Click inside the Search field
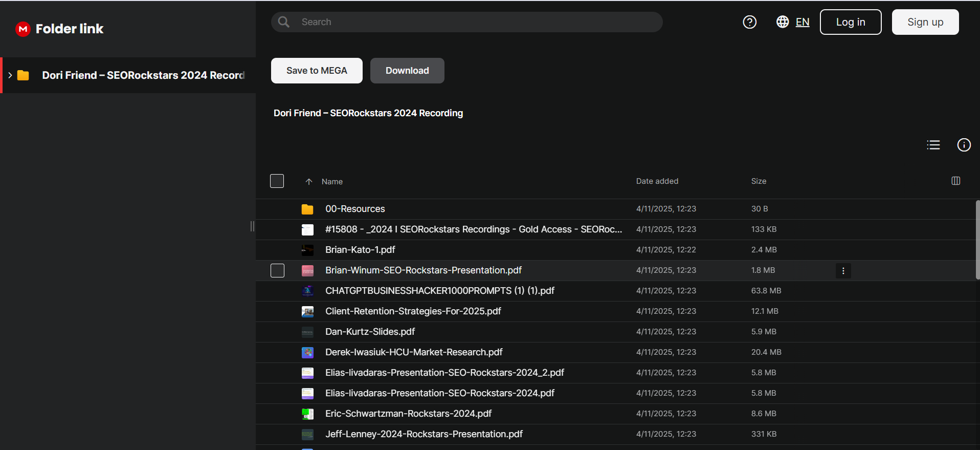 click(466, 22)
